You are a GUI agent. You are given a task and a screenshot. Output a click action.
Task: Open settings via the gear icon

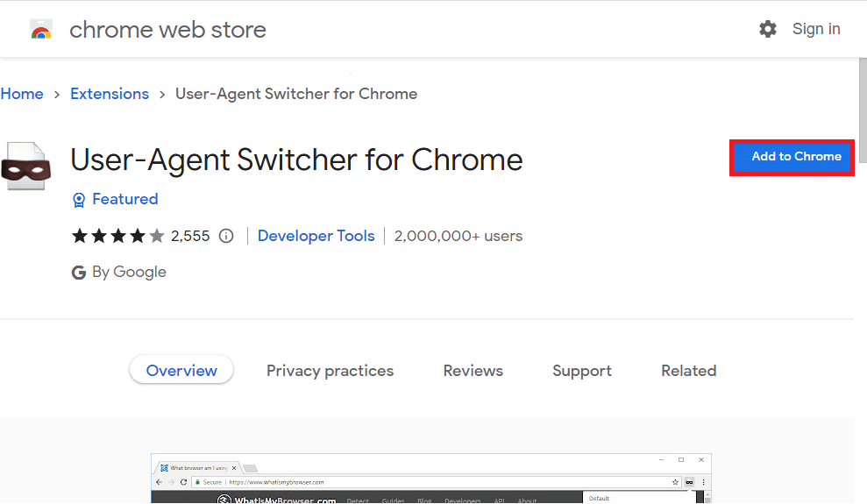tap(767, 29)
